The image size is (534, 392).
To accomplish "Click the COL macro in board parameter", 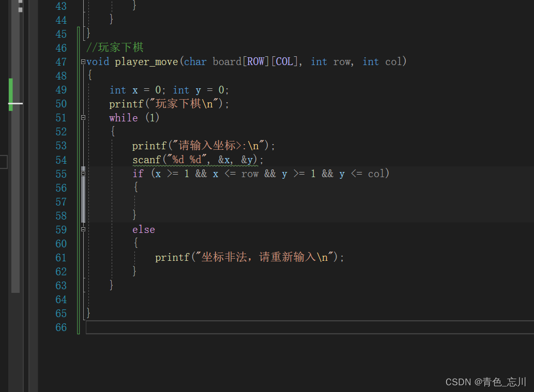I will point(284,61).
